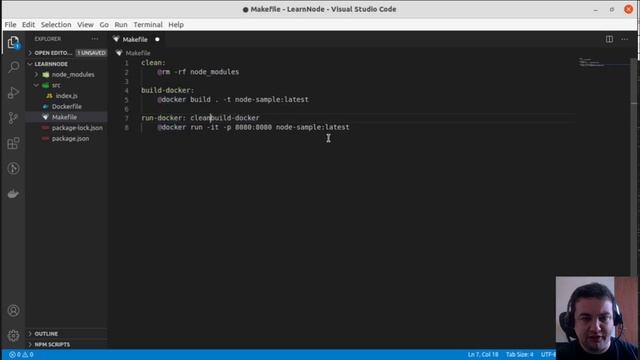Open the Explorer view in activity bar

click(13, 42)
